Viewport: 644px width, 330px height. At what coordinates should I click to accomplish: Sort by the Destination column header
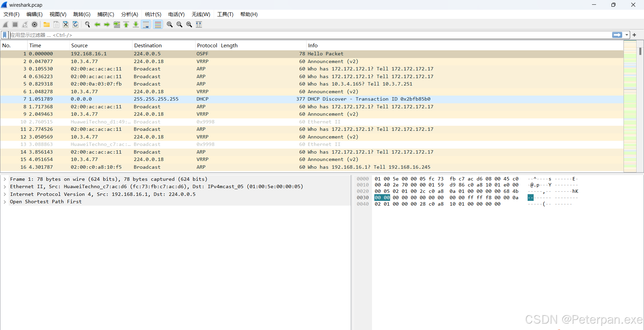coord(164,46)
